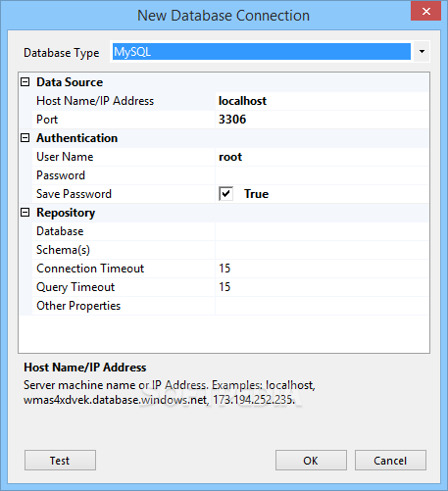Image resolution: width=448 pixels, height=491 pixels.
Task: Collapse the Authentication section
Action: point(25,138)
